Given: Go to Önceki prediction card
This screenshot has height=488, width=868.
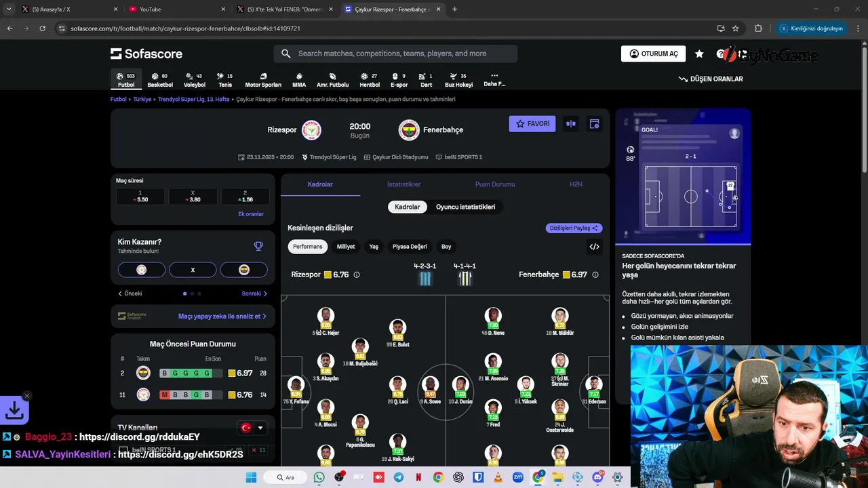Looking at the screenshot, I should (x=130, y=293).
